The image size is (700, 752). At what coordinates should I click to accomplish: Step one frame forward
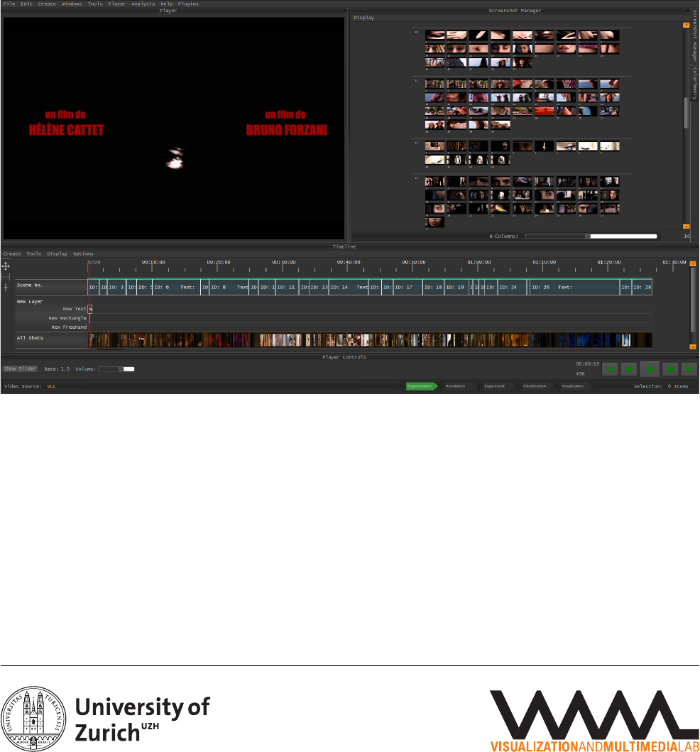[670, 369]
